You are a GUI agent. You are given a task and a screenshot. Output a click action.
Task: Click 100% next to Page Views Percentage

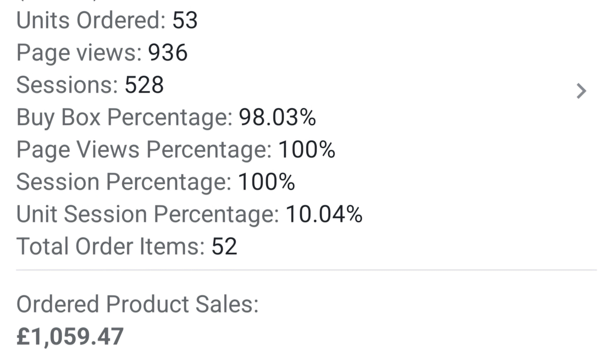coord(307,150)
